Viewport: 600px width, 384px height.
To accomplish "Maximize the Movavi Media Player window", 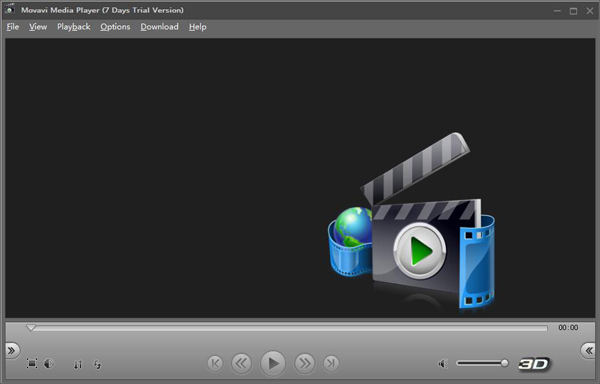I will pyautogui.click(x=573, y=11).
